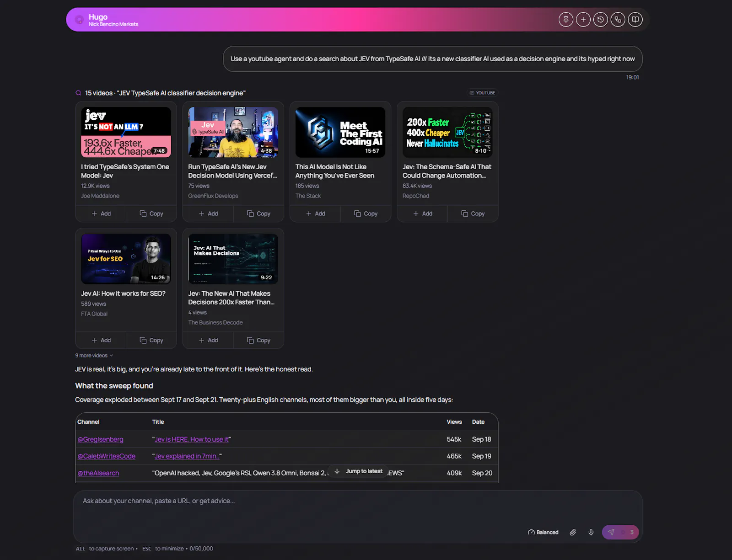Open @GregIsenberg channel link

[100, 439]
